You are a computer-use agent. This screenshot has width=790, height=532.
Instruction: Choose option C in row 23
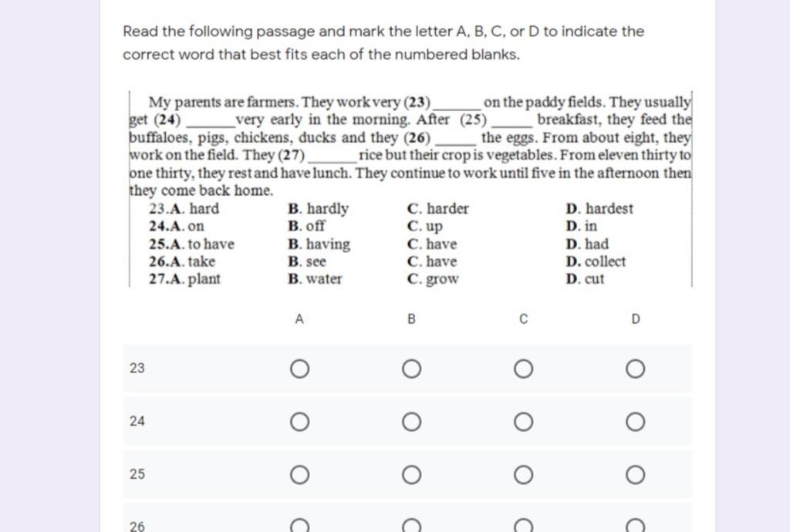click(523, 369)
